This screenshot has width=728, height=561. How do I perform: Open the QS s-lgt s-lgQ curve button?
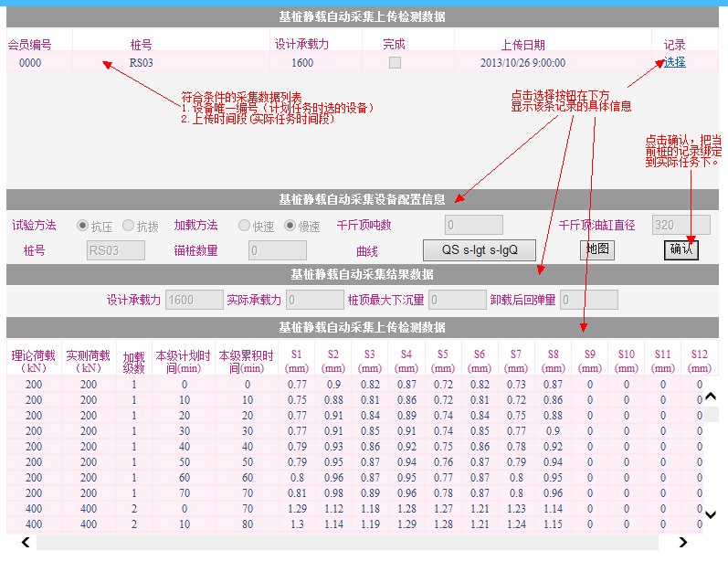[x=480, y=250]
